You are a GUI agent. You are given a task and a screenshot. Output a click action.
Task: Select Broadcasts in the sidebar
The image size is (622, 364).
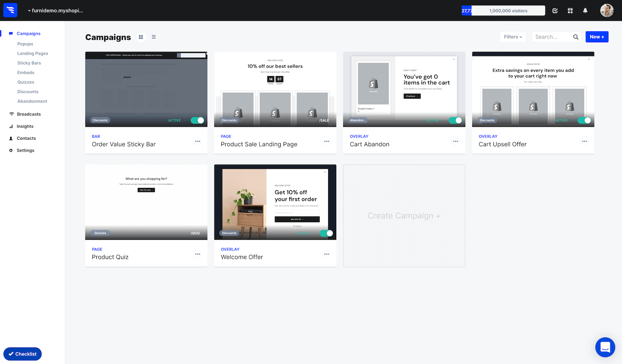(x=29, y=114)
